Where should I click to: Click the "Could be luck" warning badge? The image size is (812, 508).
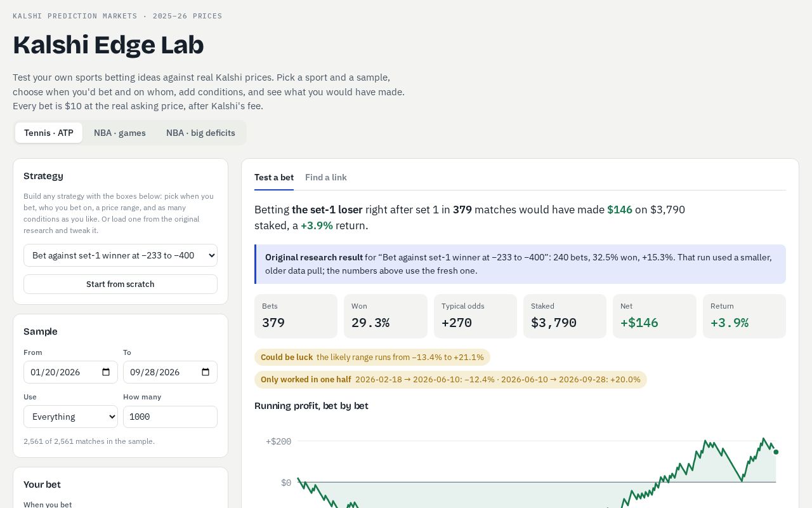(x=372, y=357)
